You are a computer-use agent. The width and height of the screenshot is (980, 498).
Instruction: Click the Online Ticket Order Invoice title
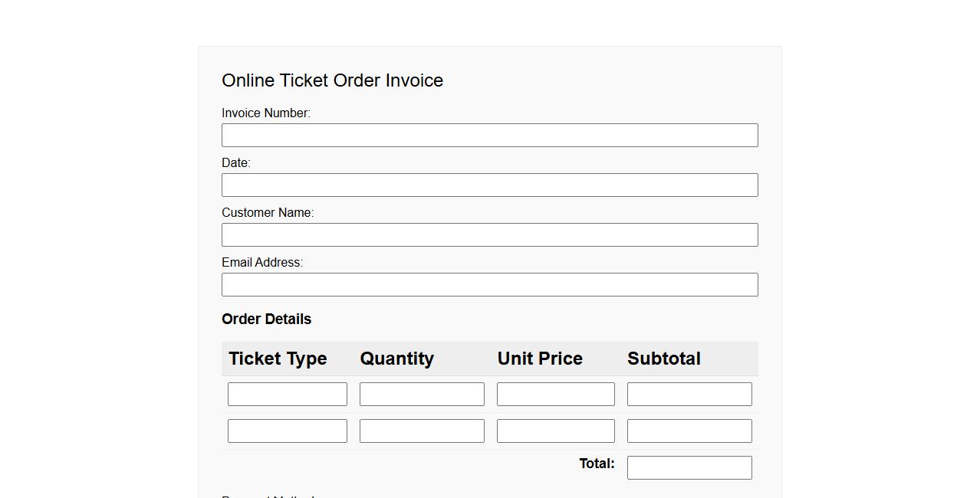(x=332, y=80)
